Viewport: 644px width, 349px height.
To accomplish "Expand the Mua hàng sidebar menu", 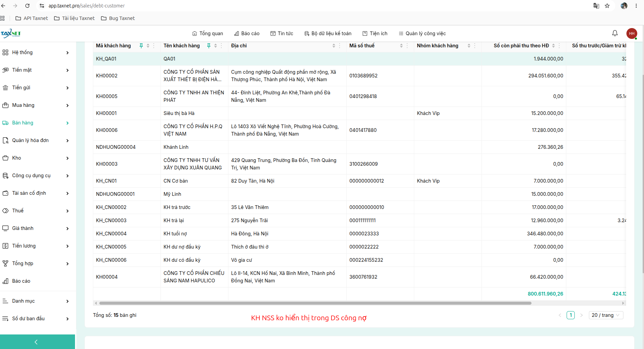I will click(x=35, y=105).
